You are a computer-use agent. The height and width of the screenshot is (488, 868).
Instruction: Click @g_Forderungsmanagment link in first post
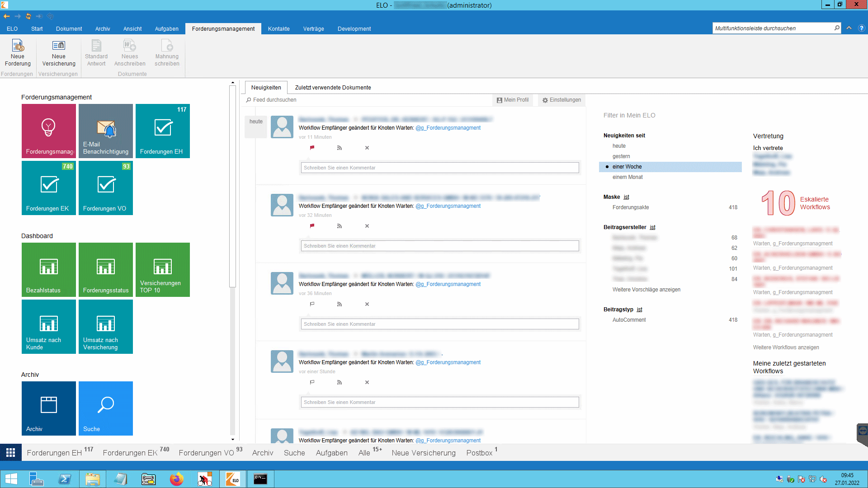[x=448, y=128]
